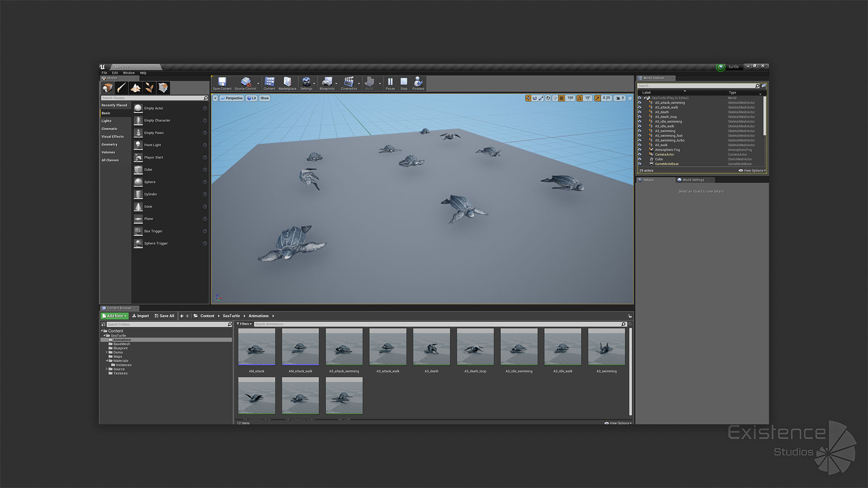This screenshot has width=868, height=488.
Task: Stop the play-in-editor session
Action: [404, 82]
